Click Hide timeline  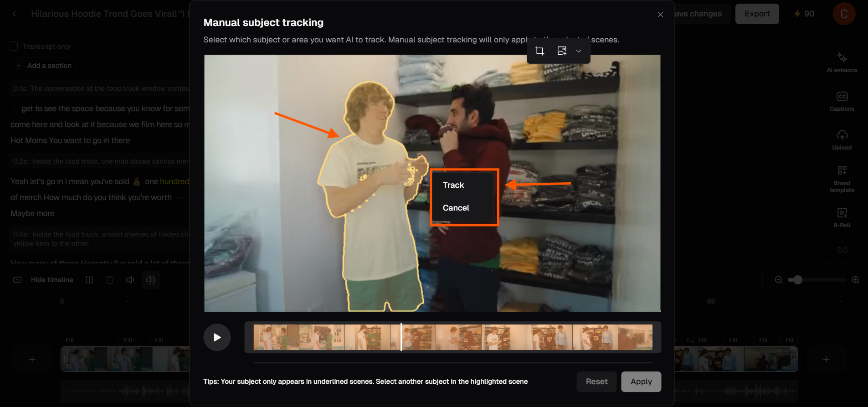[x=52, y=280]
